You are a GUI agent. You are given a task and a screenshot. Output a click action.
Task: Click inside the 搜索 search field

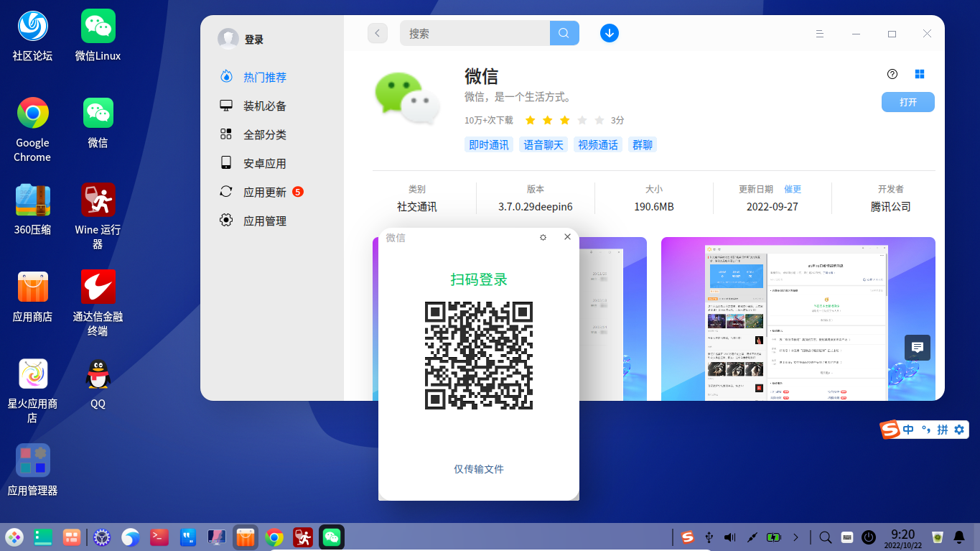474,33
